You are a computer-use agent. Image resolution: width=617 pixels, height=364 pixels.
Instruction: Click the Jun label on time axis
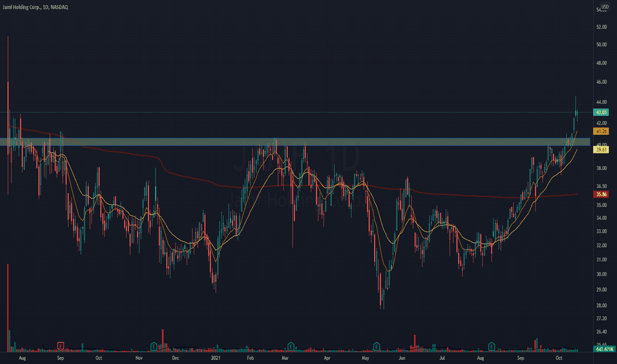click(402, 358)
